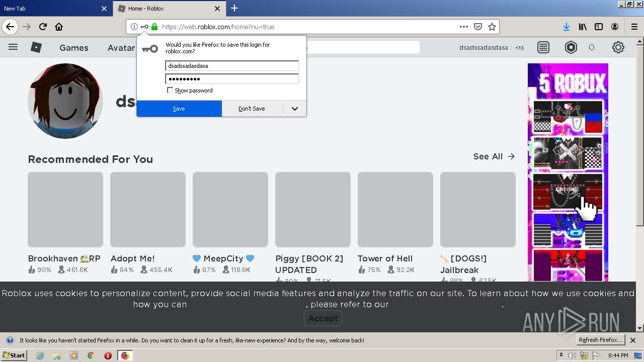
Task: Click the key icon in the address bar
Action: click(144, 27)
